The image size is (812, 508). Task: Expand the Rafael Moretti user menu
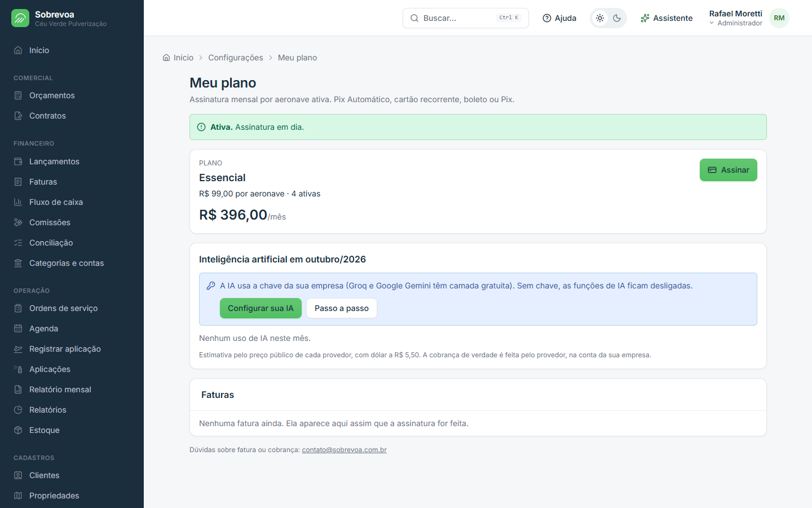coord(735,18)
